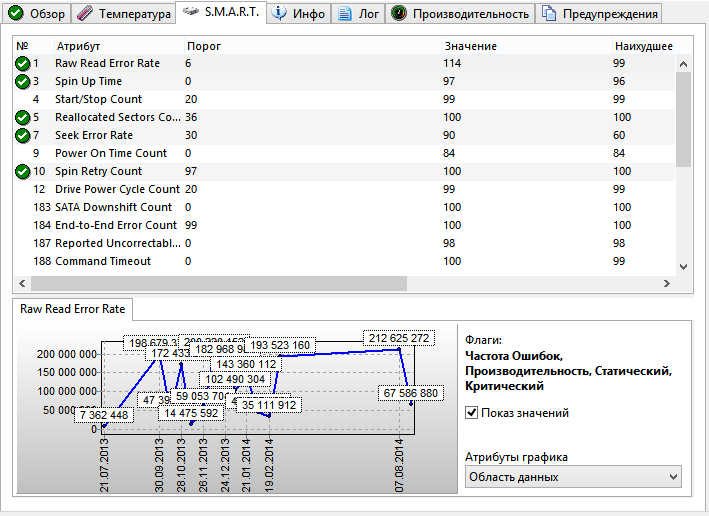
Task: Open the Инфо tab
Action: coord(298,14)
